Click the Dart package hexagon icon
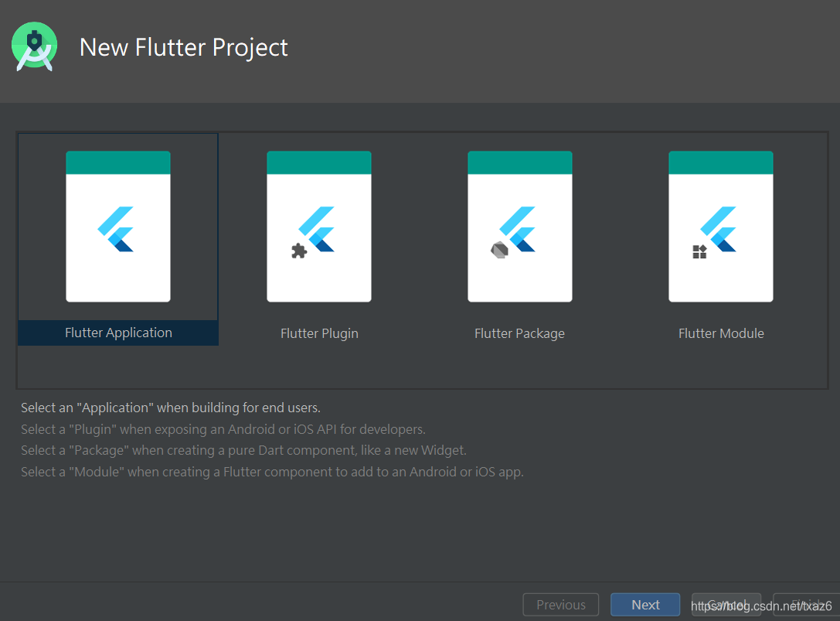 499,250
